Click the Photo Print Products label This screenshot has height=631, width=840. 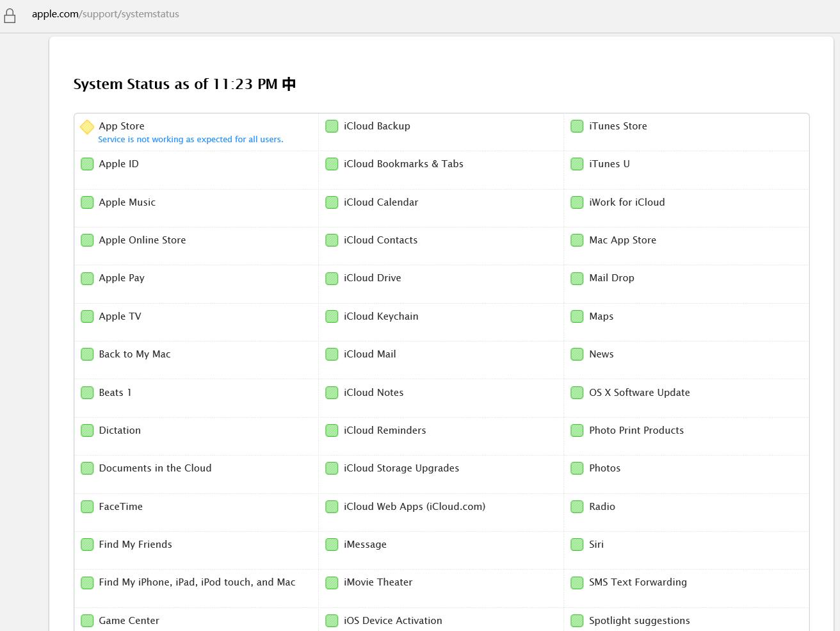[x=636, y=430]
